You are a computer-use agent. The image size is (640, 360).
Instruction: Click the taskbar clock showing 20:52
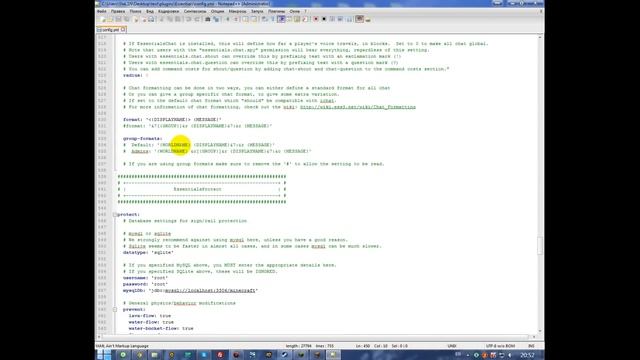click(x=527, y=355)
